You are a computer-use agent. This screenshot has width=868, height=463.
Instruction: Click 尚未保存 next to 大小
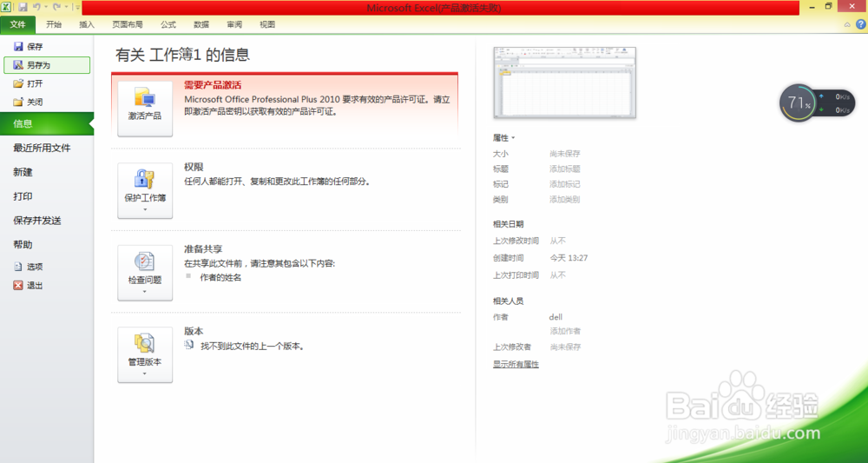click(565, 154)
